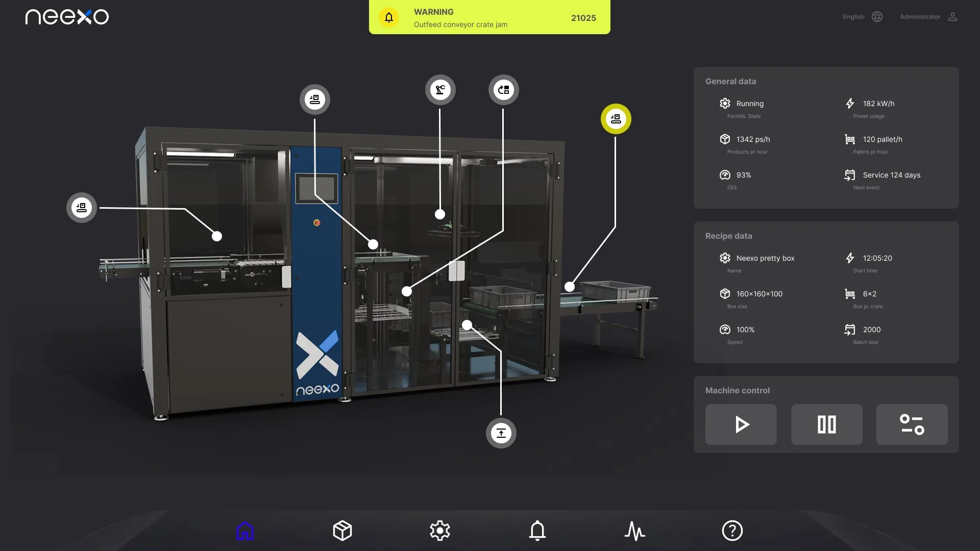Change language via globe icon
Screen dimensions: 980x551
point(877,17)
